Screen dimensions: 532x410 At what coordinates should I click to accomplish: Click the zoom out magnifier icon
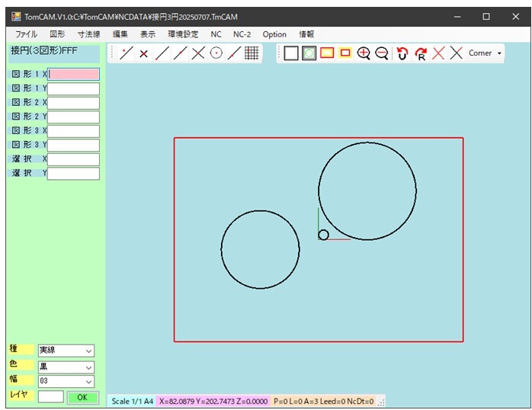pyautogui.click(x=382, y=53)
